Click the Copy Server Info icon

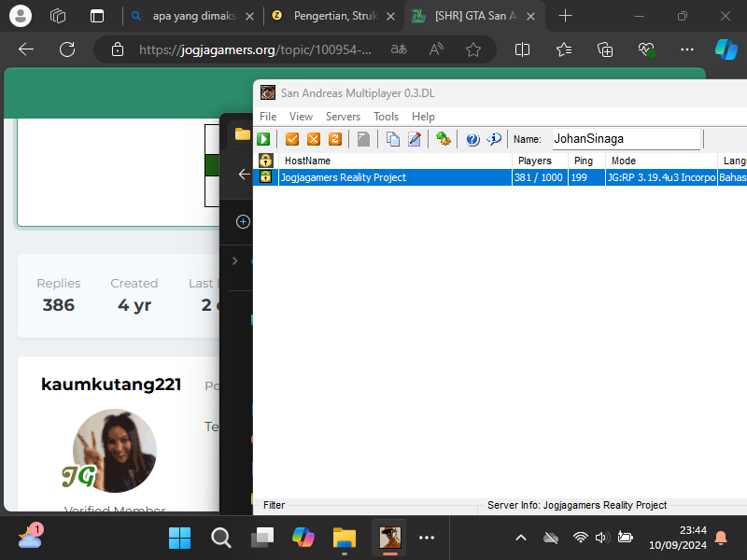pyautogui.click(x=393, y=139)
